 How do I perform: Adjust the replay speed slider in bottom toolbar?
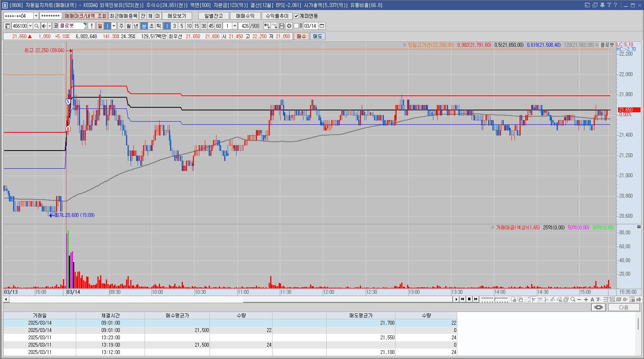click(495, 299)
